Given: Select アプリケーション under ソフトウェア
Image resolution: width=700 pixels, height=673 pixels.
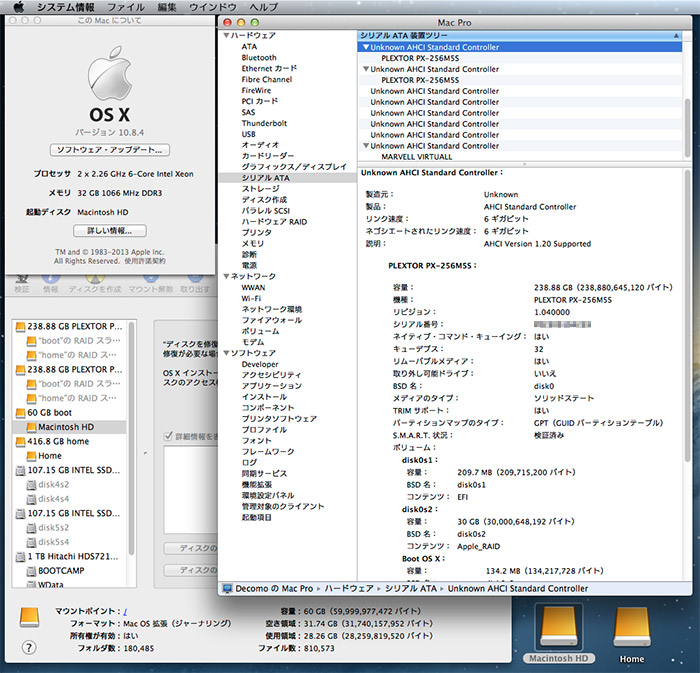Looking at the screenshot, I should coord(272,386).
